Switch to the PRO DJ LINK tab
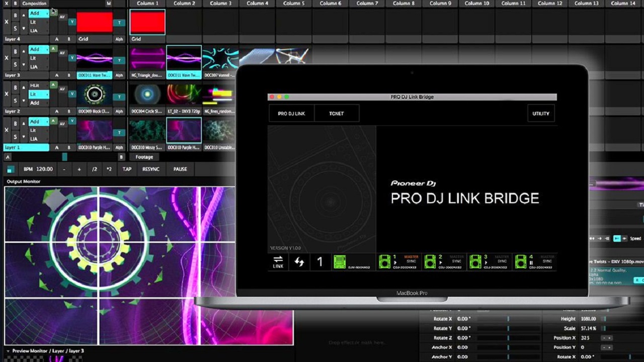644x362 pixels. point(291,114)
